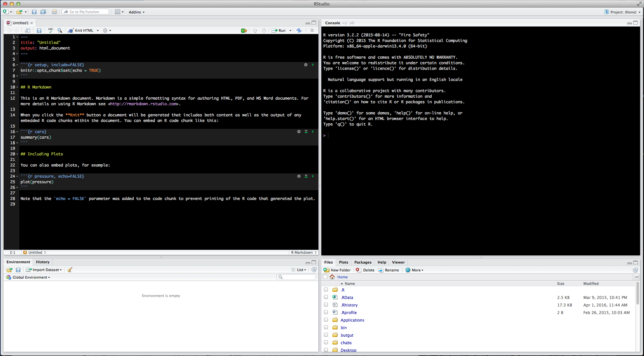This screenshot has height=356, width=644.
Task: Open the Console working directory arrow icon
Action: coord(352,23)
